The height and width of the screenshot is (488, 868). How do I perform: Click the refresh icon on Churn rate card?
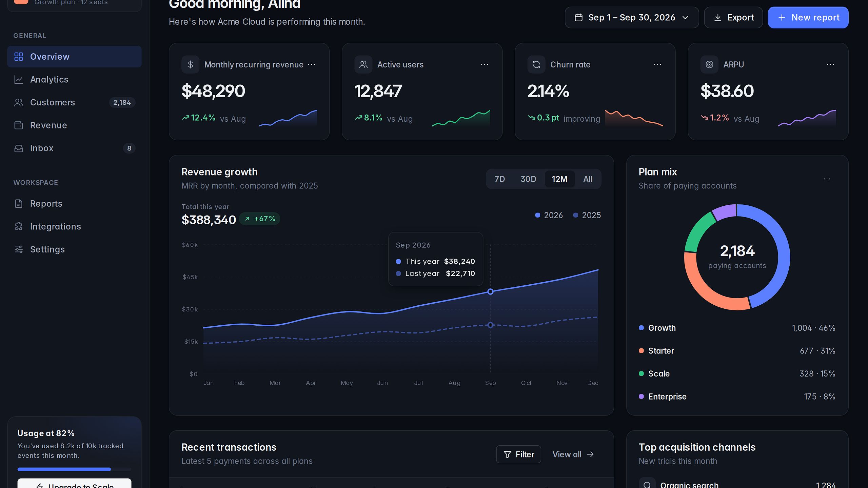[536, 64]
